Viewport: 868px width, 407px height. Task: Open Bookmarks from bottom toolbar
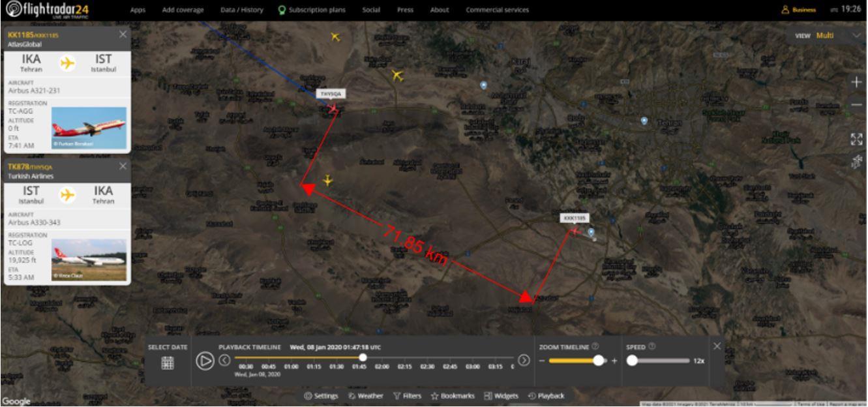[453, 396]
